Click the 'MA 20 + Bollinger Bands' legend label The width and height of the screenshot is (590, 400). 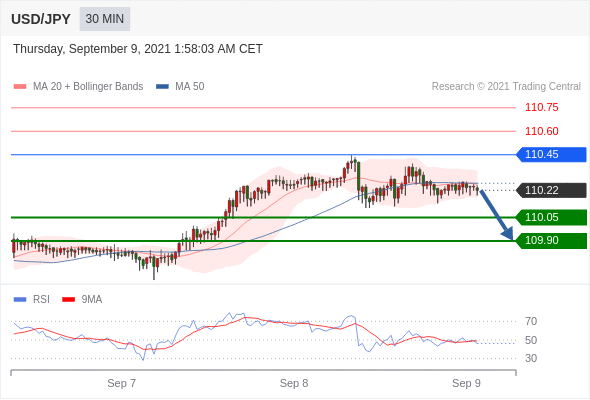[x=88, y=87]
